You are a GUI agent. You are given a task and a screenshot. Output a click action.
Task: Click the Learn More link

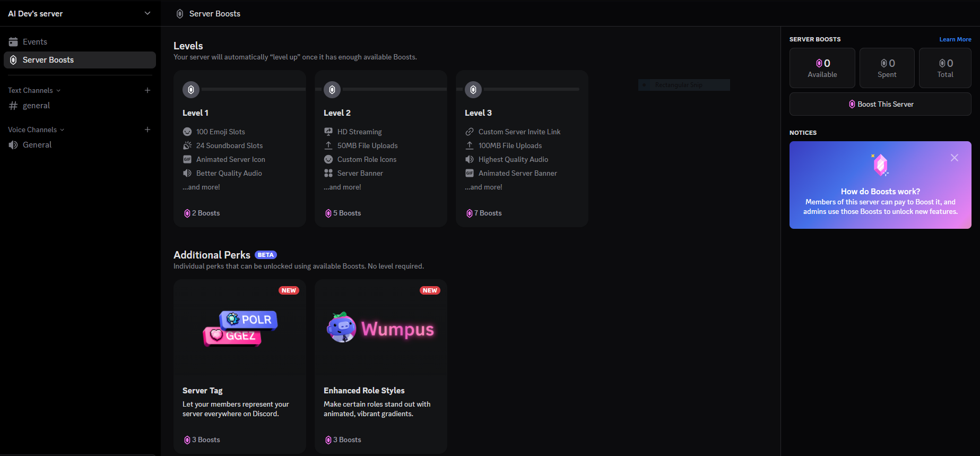[x=955, y=39]
